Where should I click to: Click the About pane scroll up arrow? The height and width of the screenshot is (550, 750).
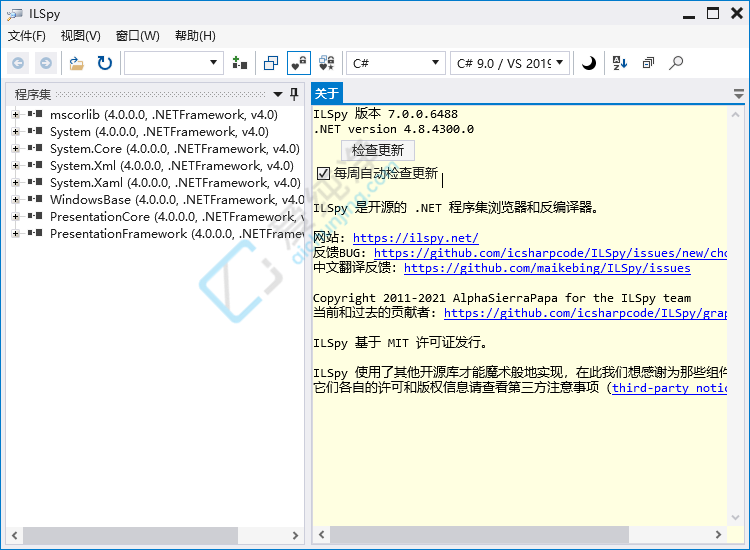pos(736,115)
